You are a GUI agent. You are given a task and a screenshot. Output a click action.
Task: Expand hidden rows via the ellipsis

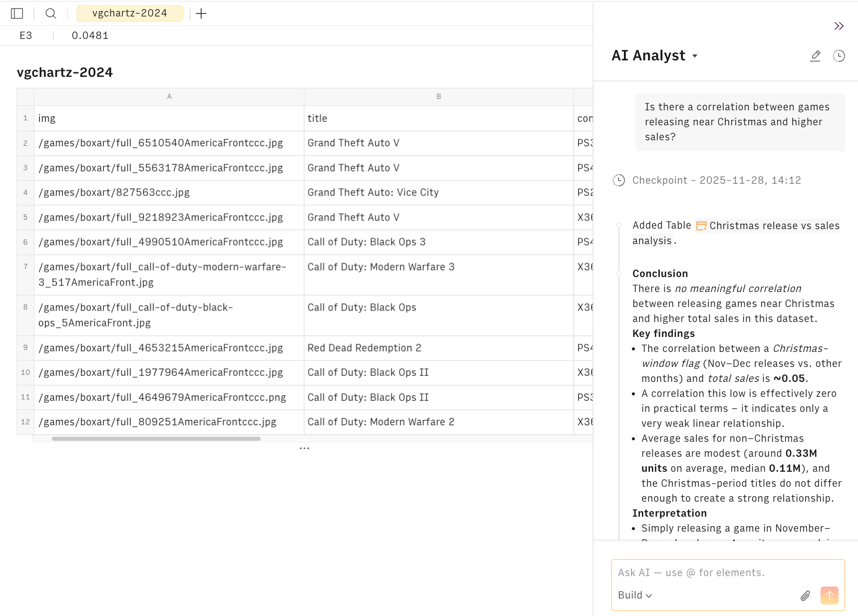pos(304,448)
